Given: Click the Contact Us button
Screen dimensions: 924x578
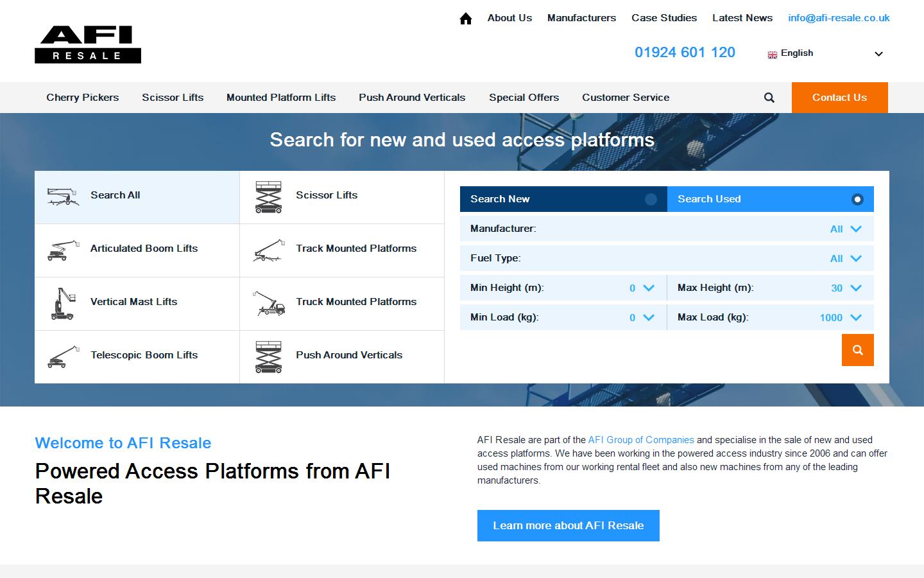Looking at the screenshot, I should 839,98.
